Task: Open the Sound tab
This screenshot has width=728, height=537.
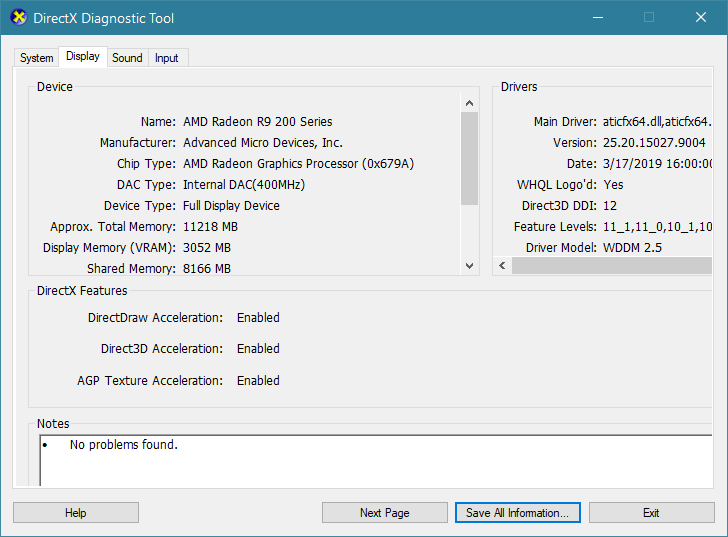Action: 127,58
